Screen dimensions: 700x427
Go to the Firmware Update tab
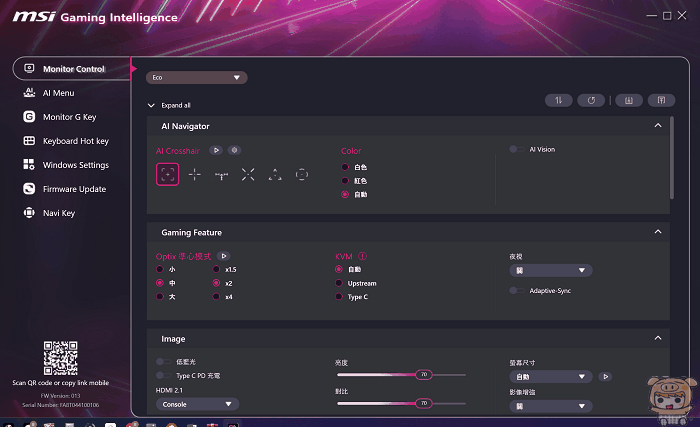(x=73, y=189)
